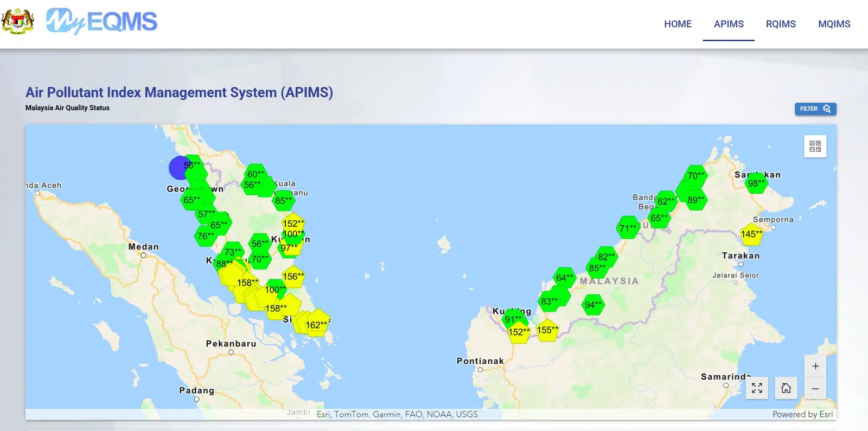The height and width of the screenshot is (431, 868).
Task: Click the Pontianak city label
Action: click(x=480, y=361)
